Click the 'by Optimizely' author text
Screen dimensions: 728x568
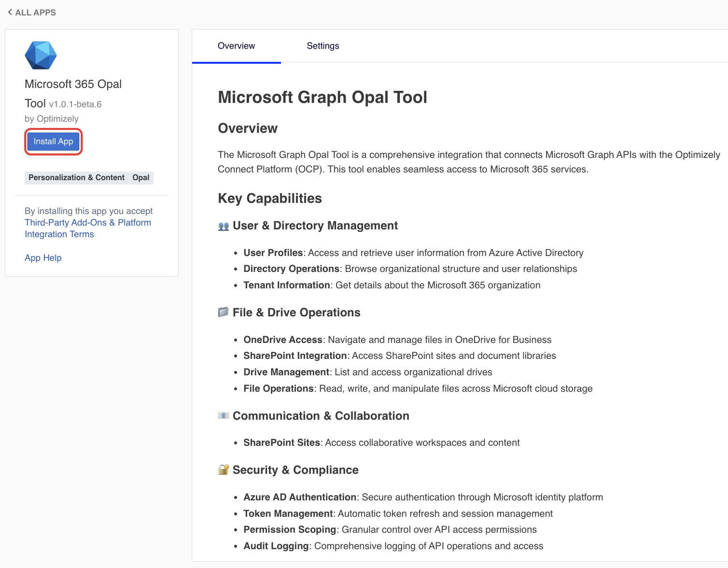[x=51, y=119]
